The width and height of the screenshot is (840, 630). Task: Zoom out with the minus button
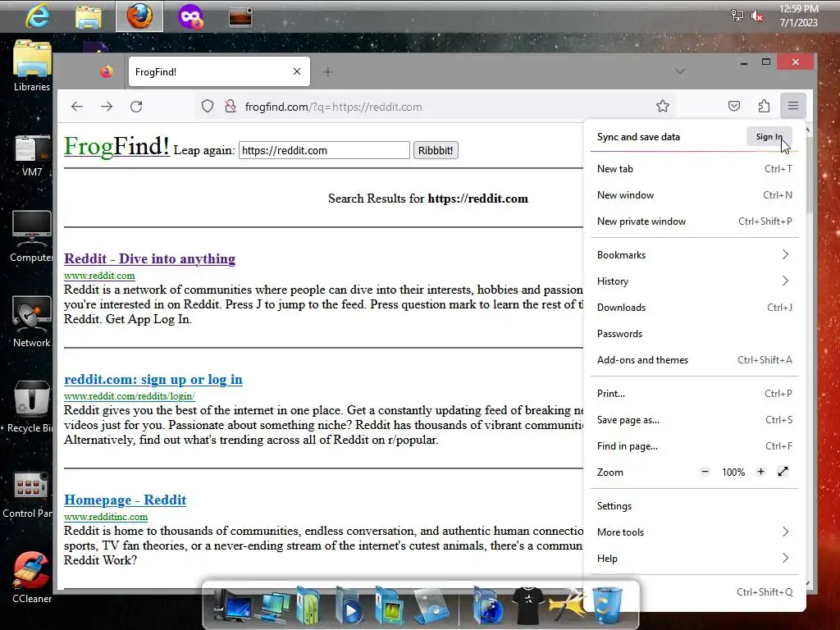pyautogui.click(x=705, y=472)
